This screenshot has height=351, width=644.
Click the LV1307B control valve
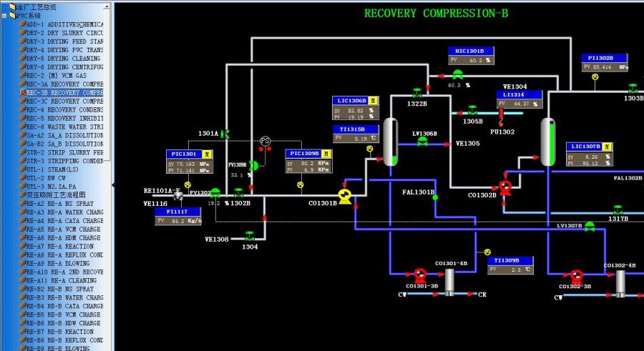589,227
